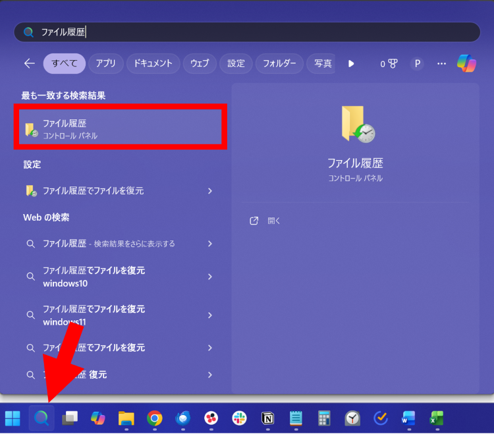Expand chevron for fourth ファイルを復元 web suggestion
The height and width of the screenshot is (448, 494).
[x=210, y=348]
